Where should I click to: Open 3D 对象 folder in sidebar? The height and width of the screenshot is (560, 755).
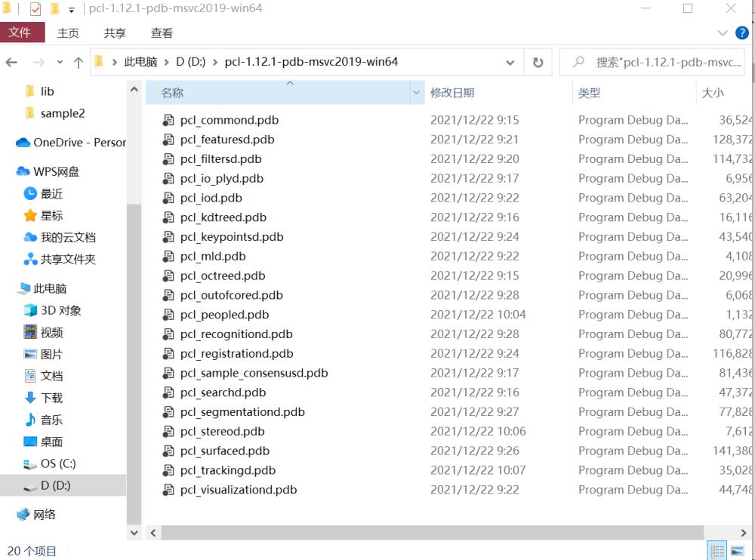[52, 310]
